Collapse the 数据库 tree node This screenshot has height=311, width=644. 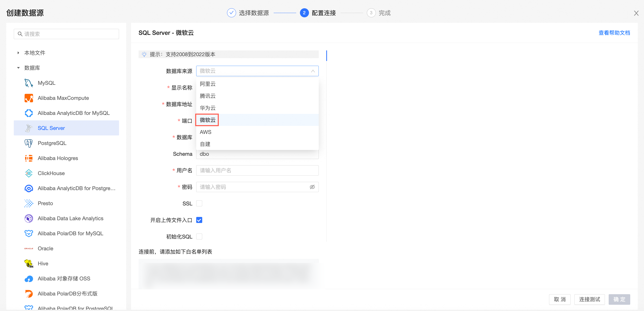[18, 68]
